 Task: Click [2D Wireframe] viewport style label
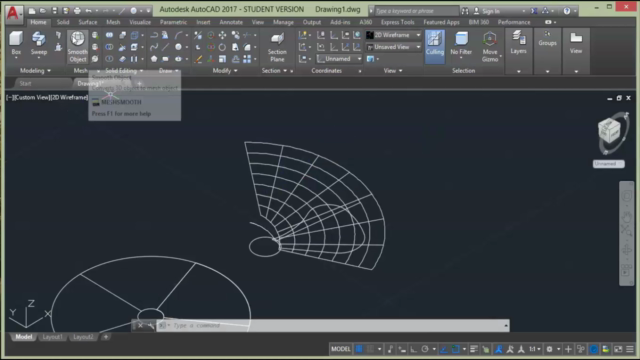[68, 98]
